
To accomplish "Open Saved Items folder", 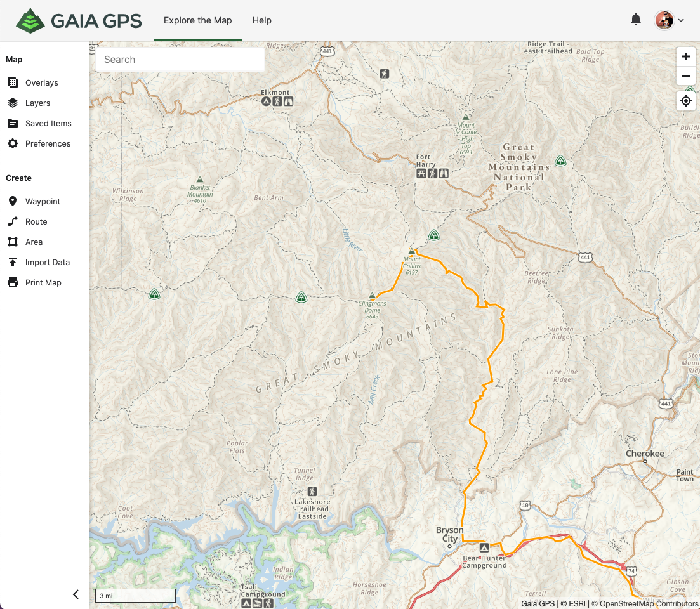I will [x=13, y=124].
